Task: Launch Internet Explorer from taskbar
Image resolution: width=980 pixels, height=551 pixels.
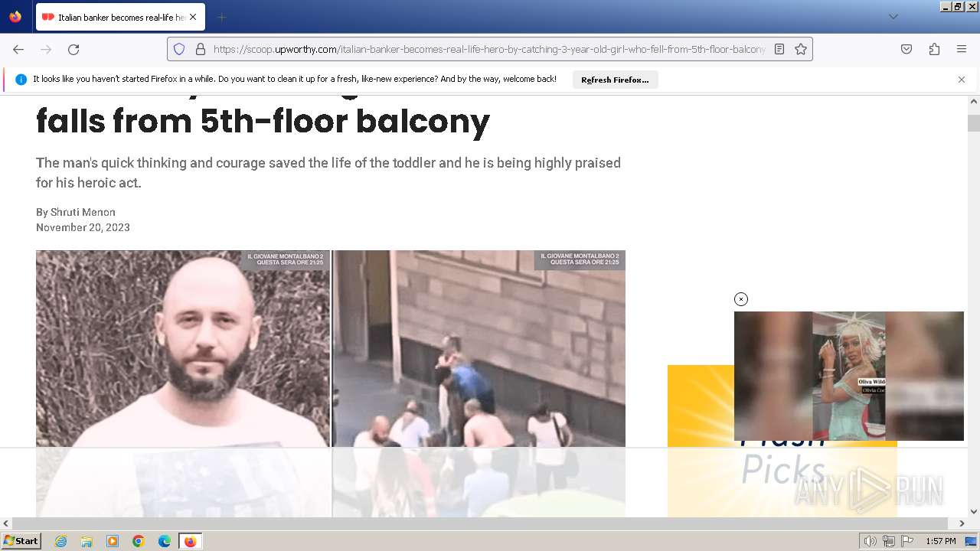Action: 60,541
